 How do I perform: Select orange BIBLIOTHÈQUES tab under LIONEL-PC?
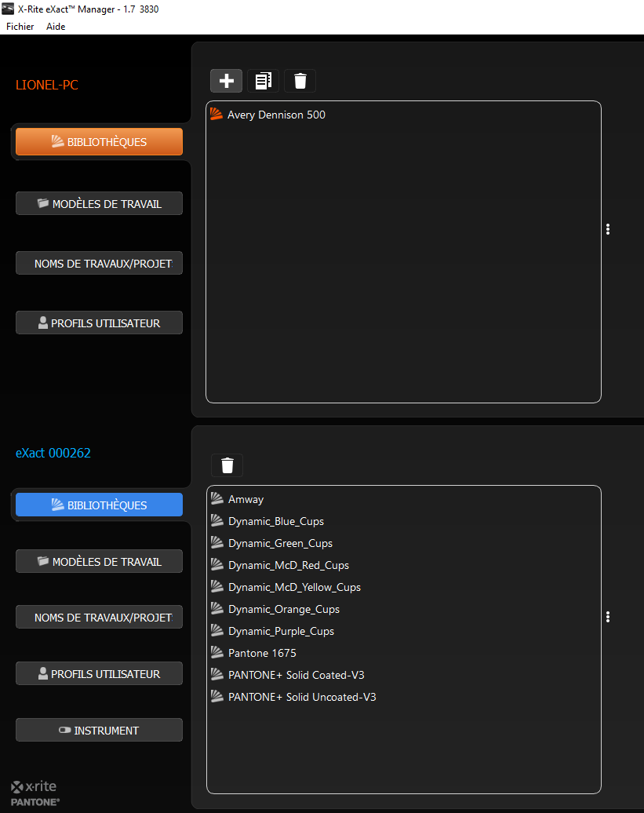[99, 141]
